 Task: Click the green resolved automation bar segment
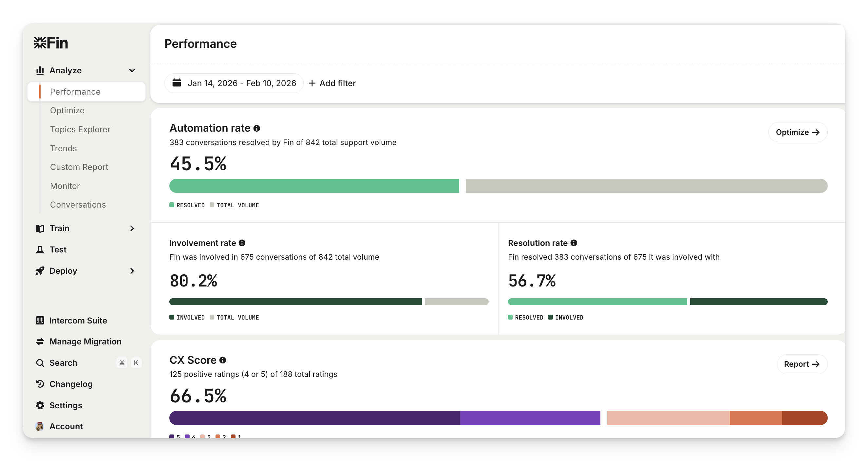(x=314, y=186)
